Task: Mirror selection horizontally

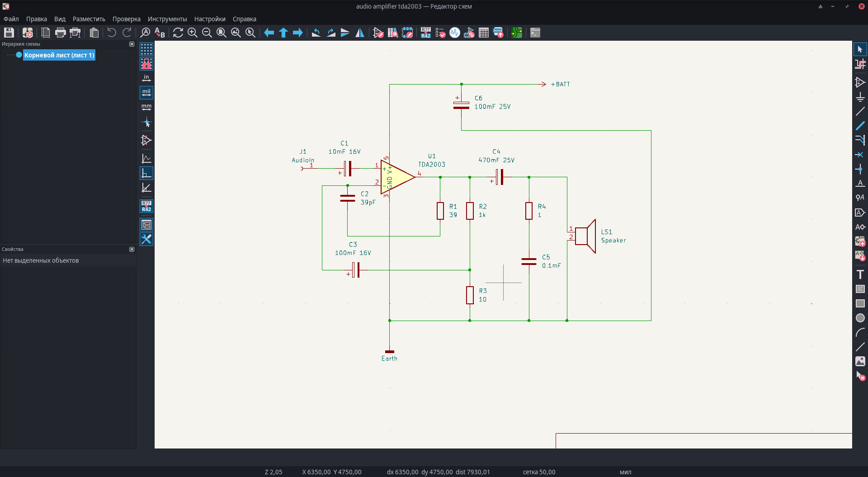Action: tap(360, 33)
